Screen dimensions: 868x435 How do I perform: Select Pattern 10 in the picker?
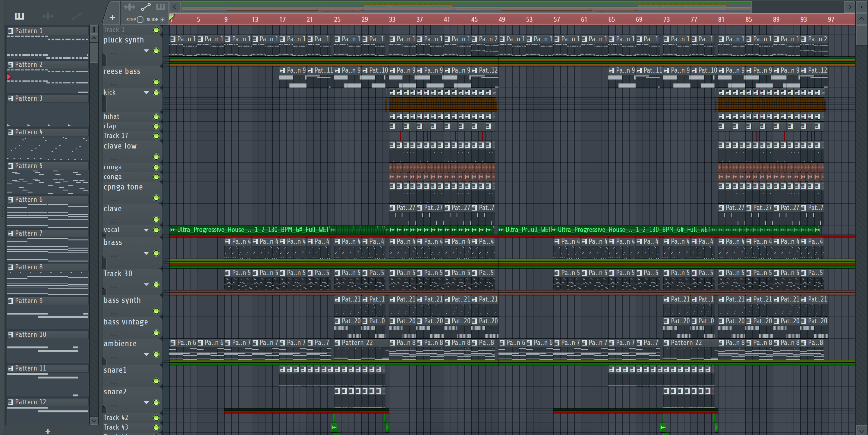48,335
